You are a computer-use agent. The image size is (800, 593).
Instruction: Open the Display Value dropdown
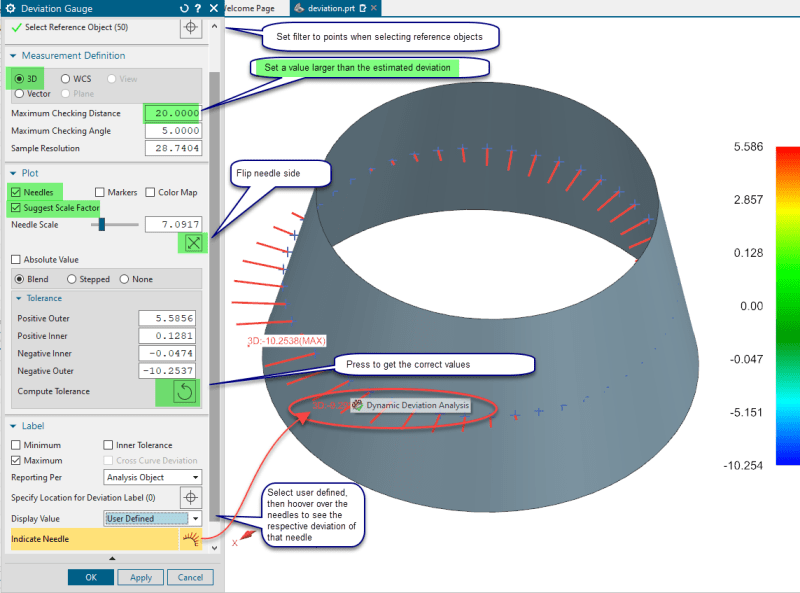(x=153, y=518)
